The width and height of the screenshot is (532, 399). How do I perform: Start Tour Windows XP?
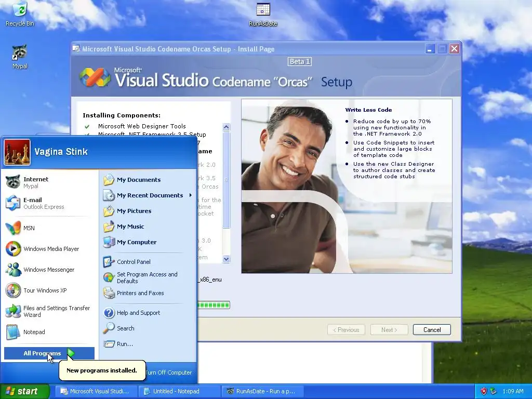coord(49,290)
